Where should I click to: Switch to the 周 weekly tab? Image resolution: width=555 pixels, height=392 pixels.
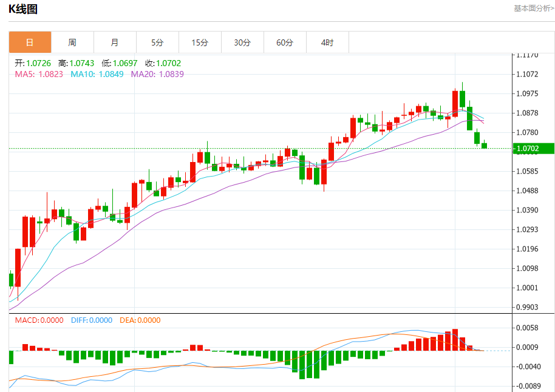pyautogui.click(x=72, y=42)
